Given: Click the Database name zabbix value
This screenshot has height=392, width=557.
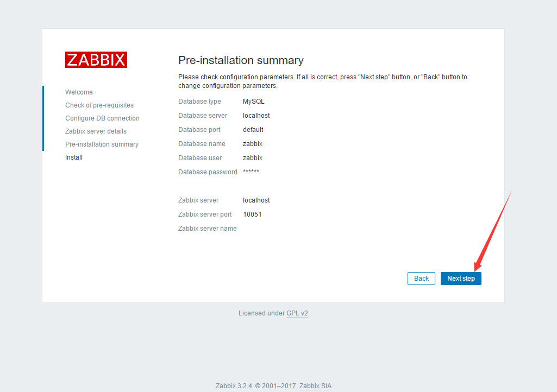Looking at the screenshot, I should coord(253,144).
